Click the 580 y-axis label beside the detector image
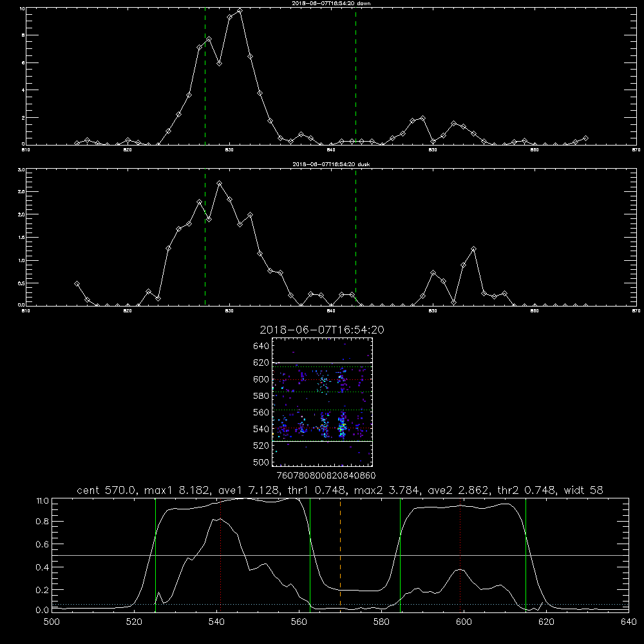Image resolution: width=644 pixels, height=644 pixels. pyautogui.click(x=261, y=396)
